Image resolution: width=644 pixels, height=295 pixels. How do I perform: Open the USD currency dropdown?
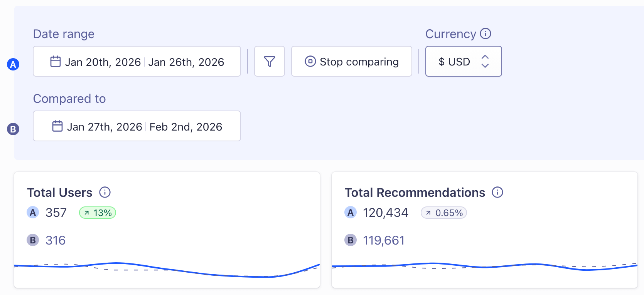pyautogui.click(x=463, y=61)
